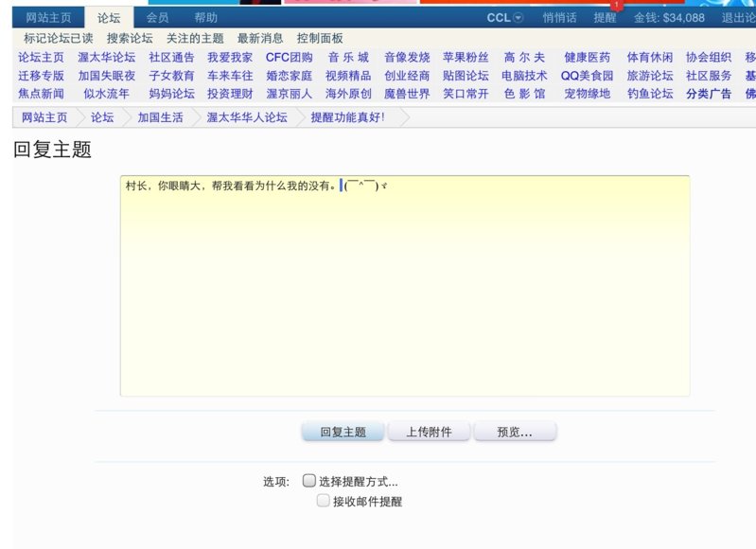Click the 金钱 balance link
This screenshot has width=756, height=549.
click(x=669, y=18)
